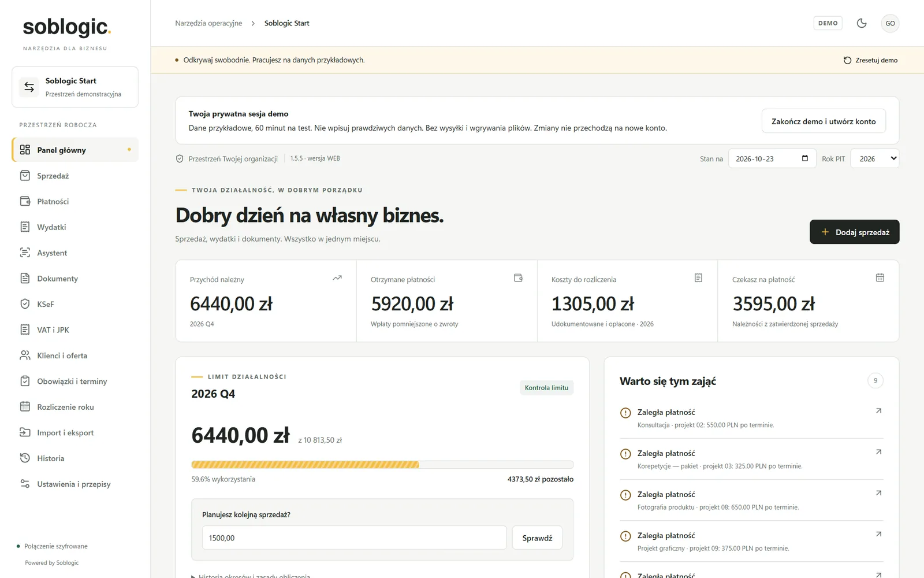Screen dimensions: 924x578
Task: Open the GO user avatar menu
Action: (890, 23)
